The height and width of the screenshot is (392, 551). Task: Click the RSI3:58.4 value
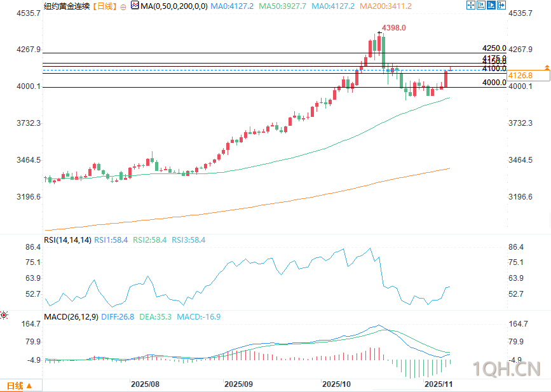click(188, 240)
